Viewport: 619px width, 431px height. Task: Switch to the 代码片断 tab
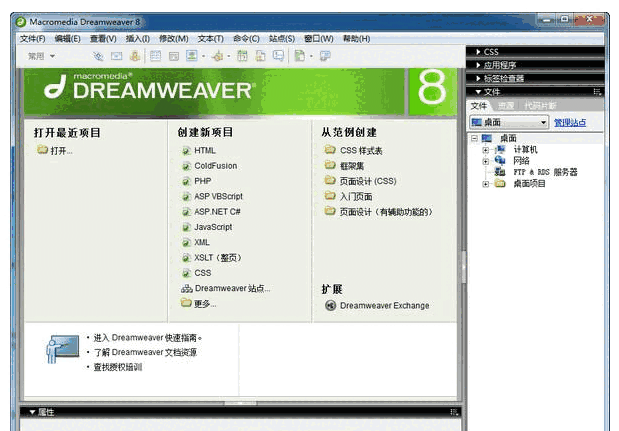coord(540,106)
